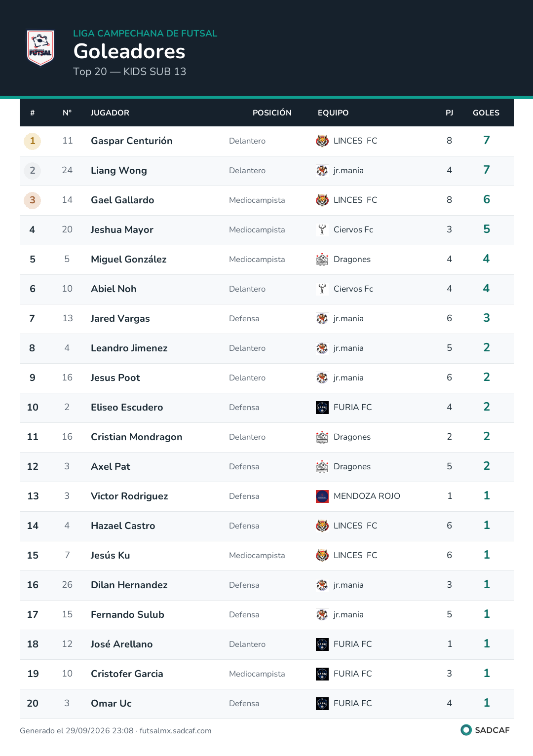Click the Goleadores page title
533x756 pixels.
click(129, 51)
